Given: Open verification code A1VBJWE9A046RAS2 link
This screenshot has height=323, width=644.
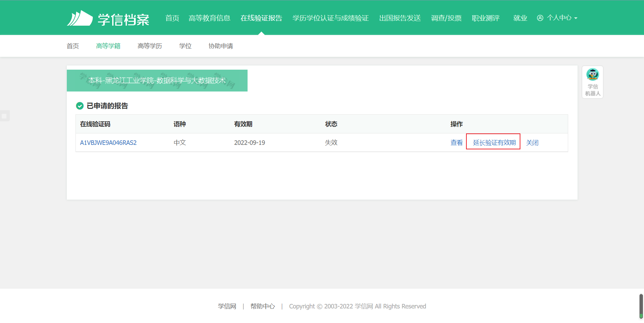Looking at the screenshot, I should (108, 143).
